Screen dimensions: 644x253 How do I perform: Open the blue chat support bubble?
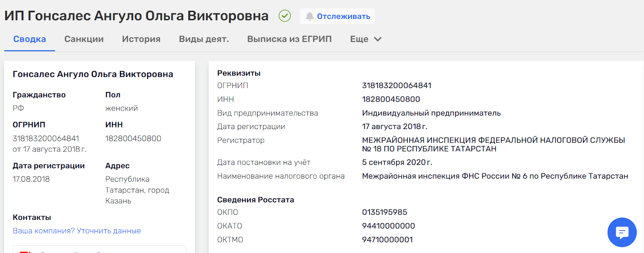(x=622, y=232)
